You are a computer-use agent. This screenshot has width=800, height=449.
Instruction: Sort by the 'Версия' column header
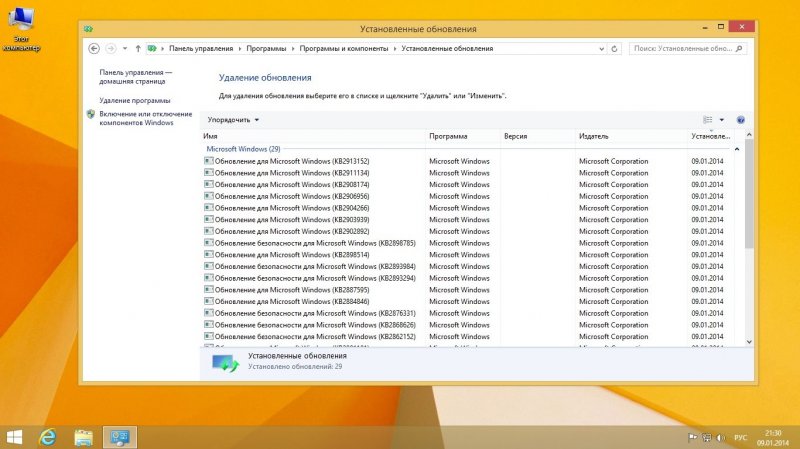[538, 136]
